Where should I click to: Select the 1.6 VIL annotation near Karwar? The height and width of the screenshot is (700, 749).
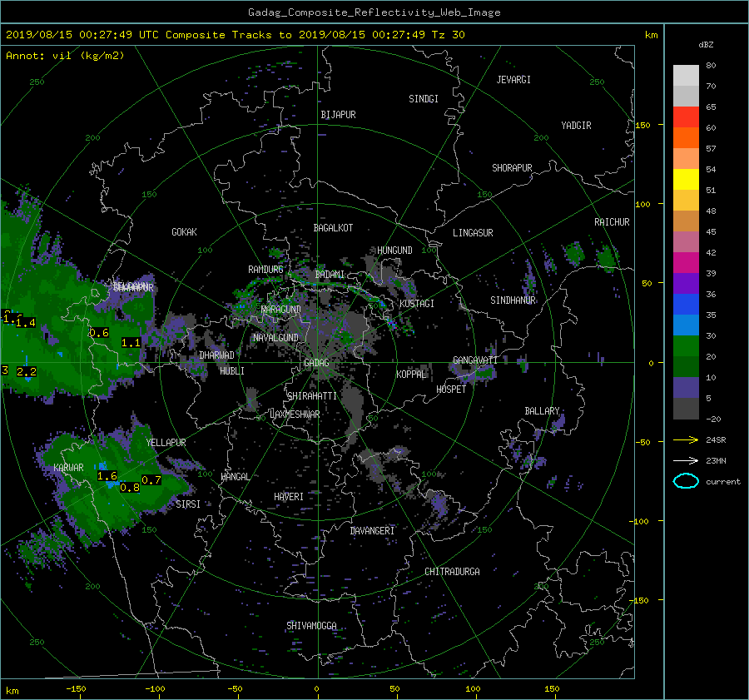pos(107,476)
